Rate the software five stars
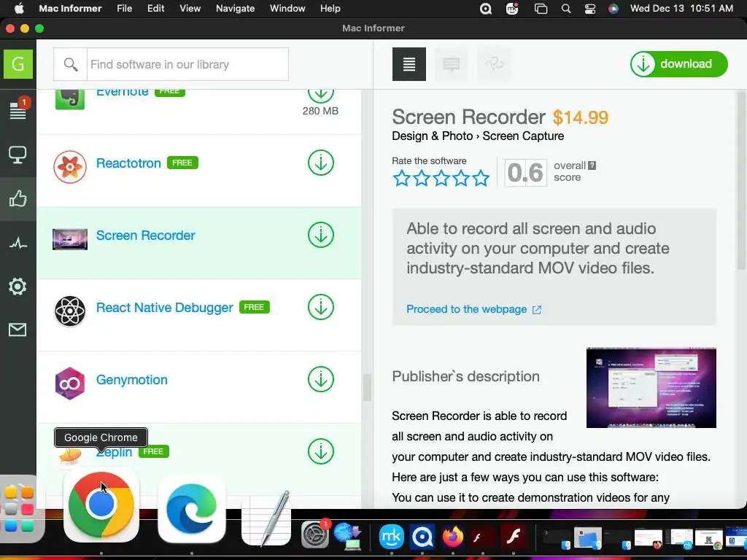The width and height of the screenshot is (747, 560). pyautogui.click(x=481, y=178)
